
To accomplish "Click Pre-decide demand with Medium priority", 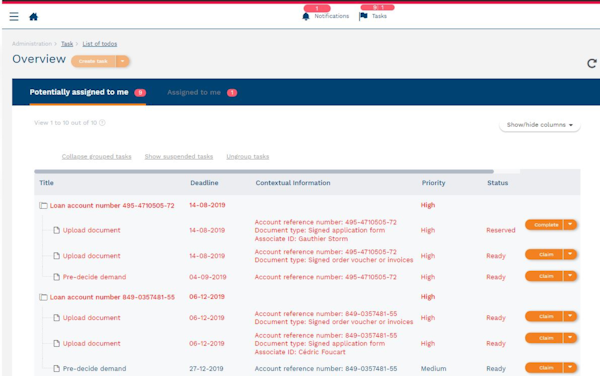I will click(x=95, y=368).
